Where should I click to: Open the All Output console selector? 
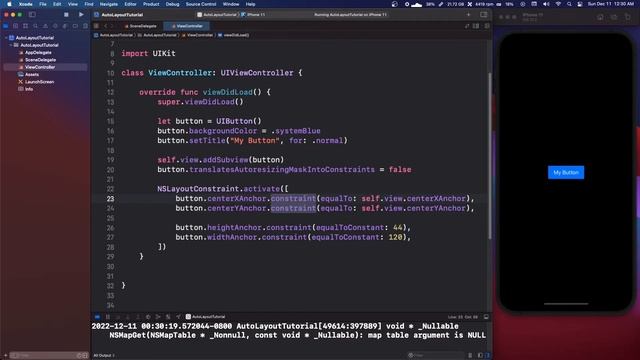coord(104,356)
